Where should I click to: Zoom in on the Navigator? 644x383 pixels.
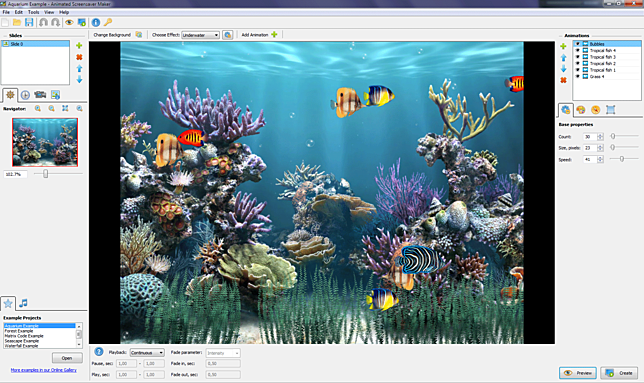point(38,108)
